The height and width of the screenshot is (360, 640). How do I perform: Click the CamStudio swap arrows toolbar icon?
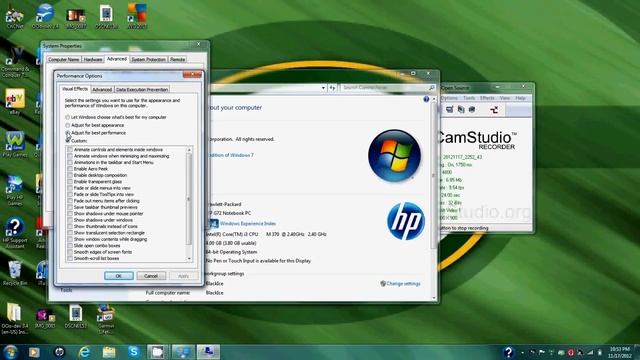494,109
